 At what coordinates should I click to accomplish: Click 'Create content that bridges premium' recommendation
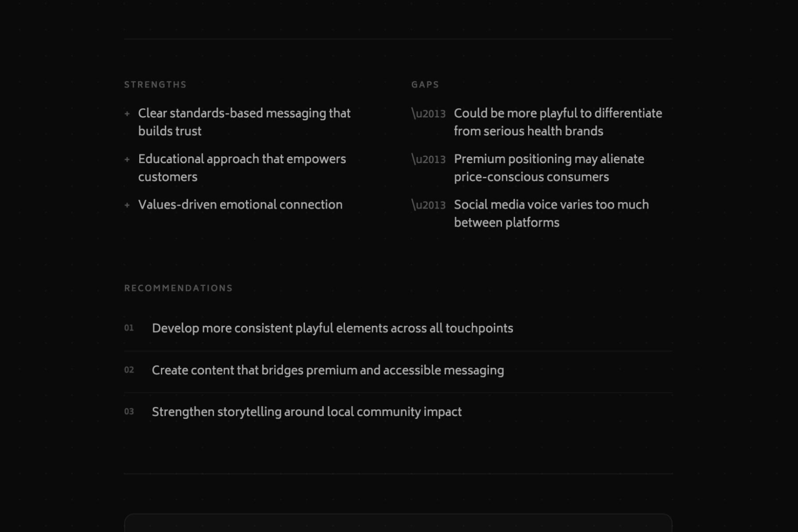pos(328,370)
